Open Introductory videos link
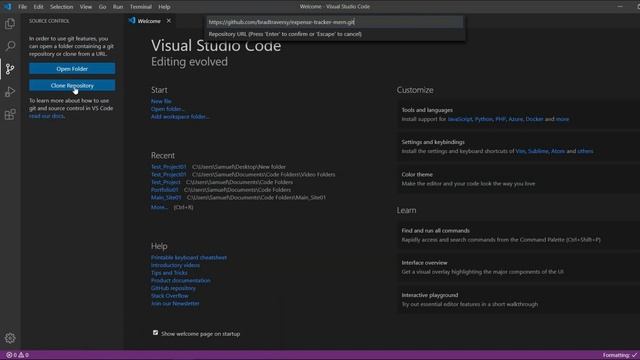Image resolution: width=640 pixels, height=360 pixels. 176,265
